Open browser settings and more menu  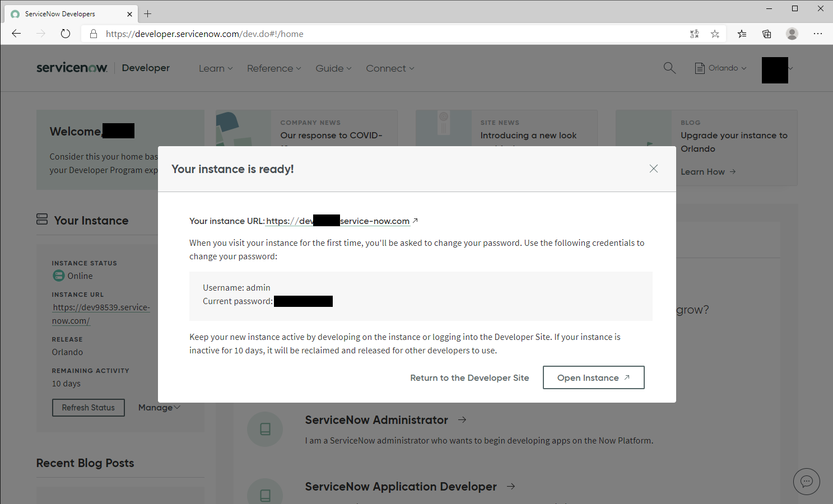[818, 34]
